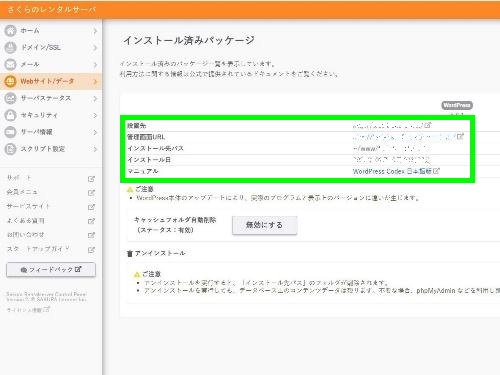Click the phpMyAdmin text in uninstall note
Screen dimensions: 500x375
click(x=436, y=291)
